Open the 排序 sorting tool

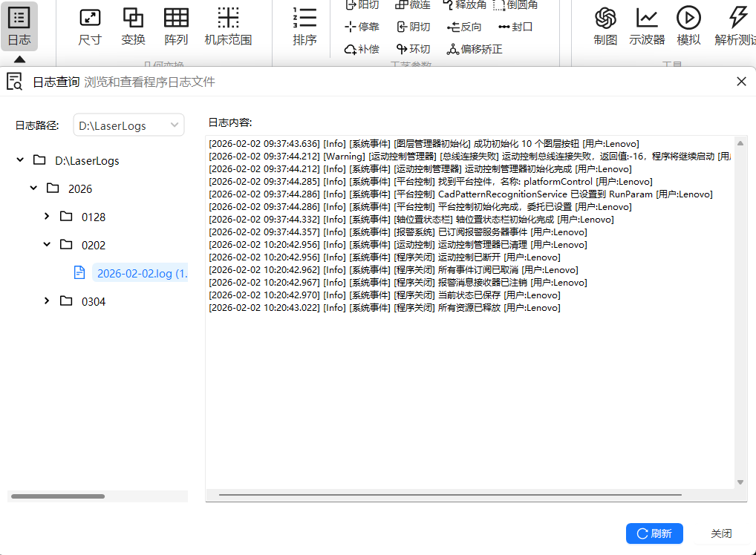click(x=304, y=27)
